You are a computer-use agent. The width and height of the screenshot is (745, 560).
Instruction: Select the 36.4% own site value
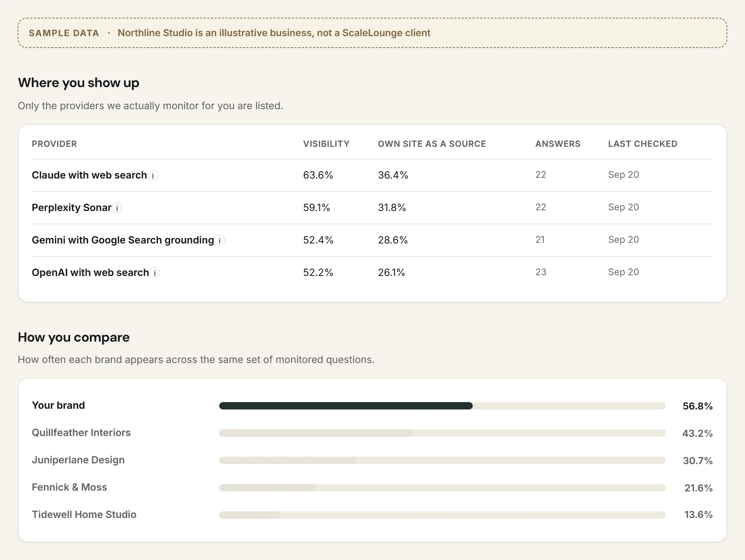(x=393, y=175)
